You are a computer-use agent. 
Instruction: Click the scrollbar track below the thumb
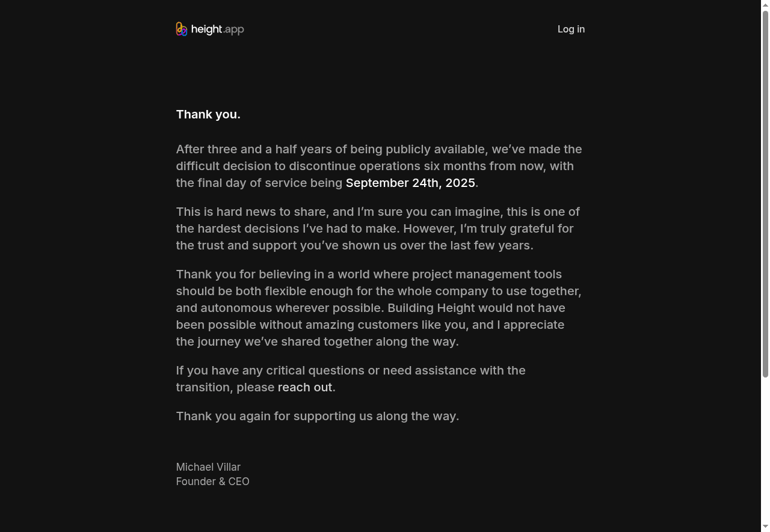tap(765, 451)
